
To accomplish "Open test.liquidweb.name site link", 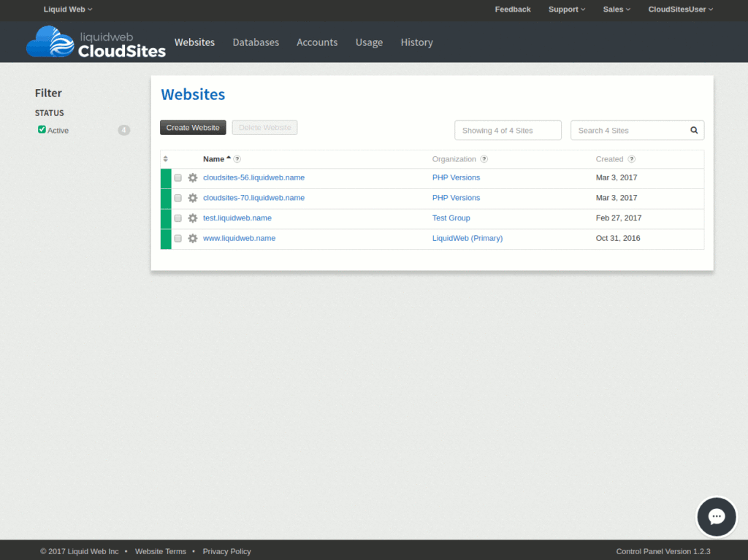I will (237, 218).
